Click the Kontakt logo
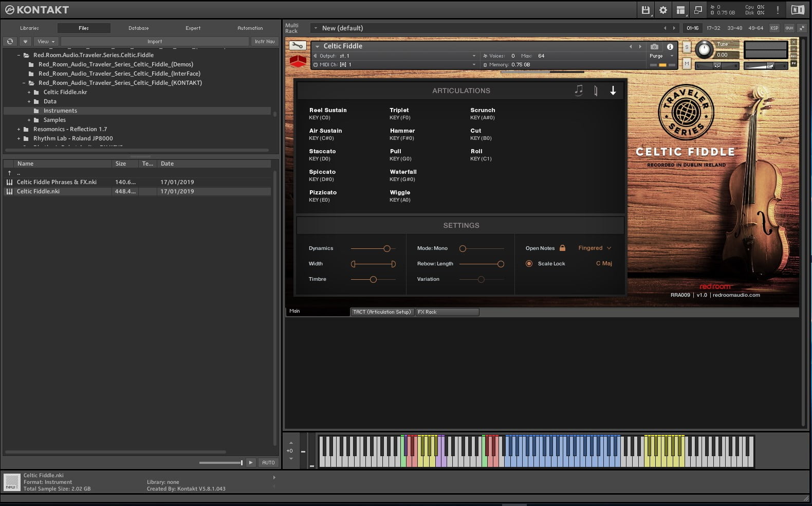 point(36,10)
